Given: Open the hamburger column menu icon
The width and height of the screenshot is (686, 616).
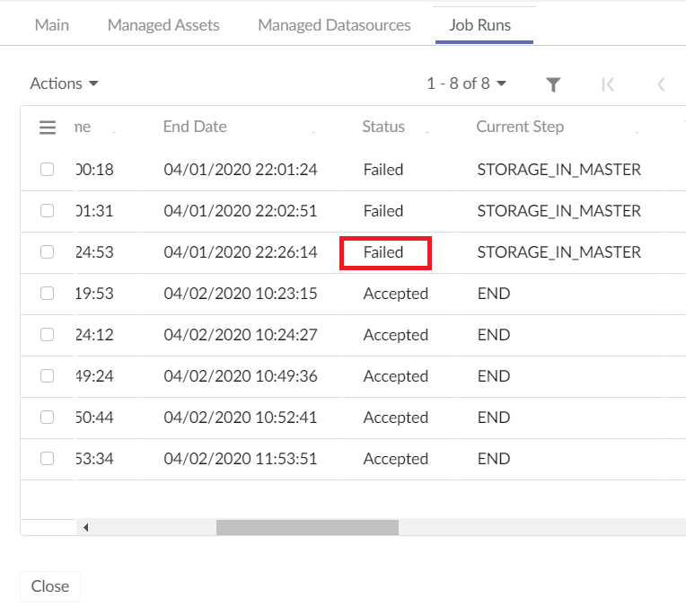Looking at the screenshot, I should point(48,128).
